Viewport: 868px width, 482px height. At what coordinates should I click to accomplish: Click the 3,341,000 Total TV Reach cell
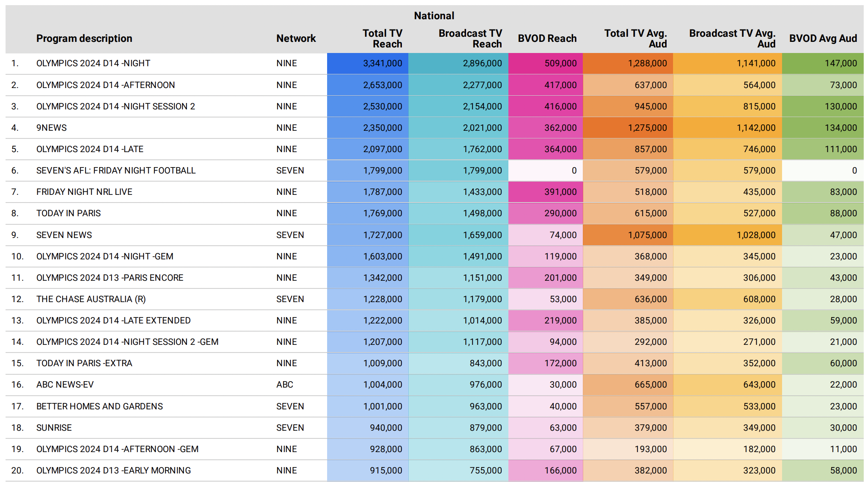click(x=368, y=64)
